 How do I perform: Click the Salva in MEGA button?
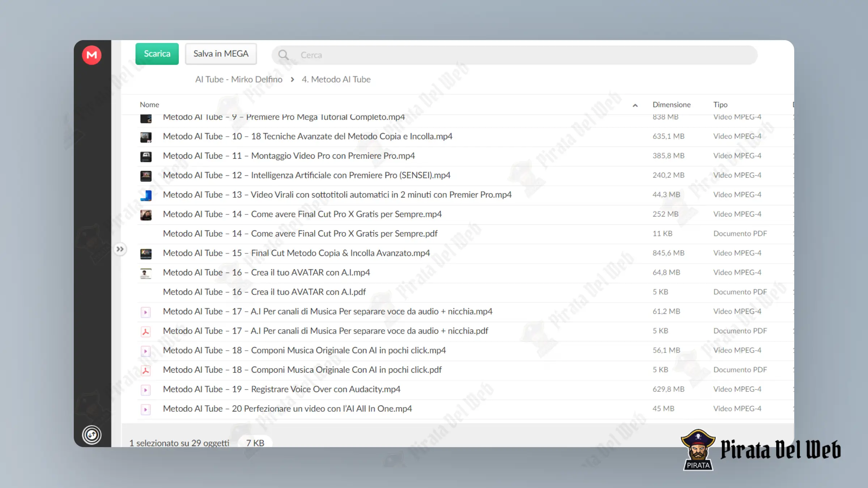(x=221, y=54)
